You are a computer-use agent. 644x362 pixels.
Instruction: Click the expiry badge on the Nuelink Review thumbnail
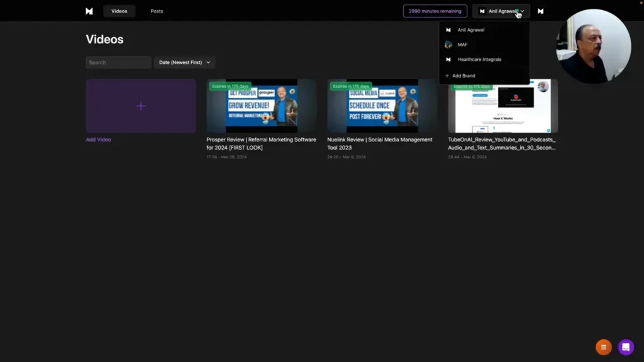(351, 86)
